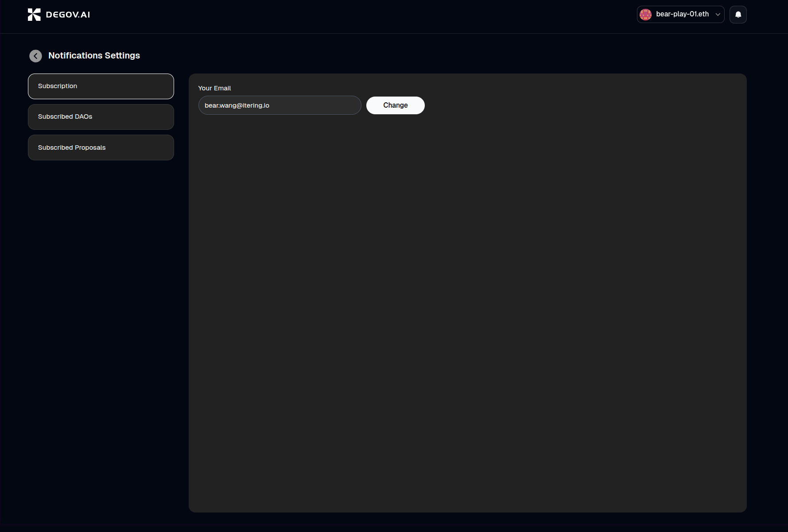788x532 pixels.
Task: Switch to the Subscribed DAOs tab
Action: click(x=101, y=117)
